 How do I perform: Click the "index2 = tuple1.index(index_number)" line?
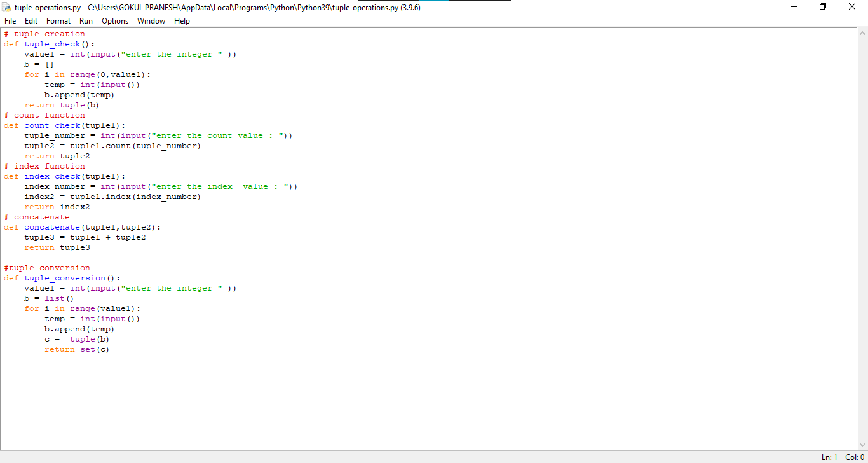(x=112, y=197)
